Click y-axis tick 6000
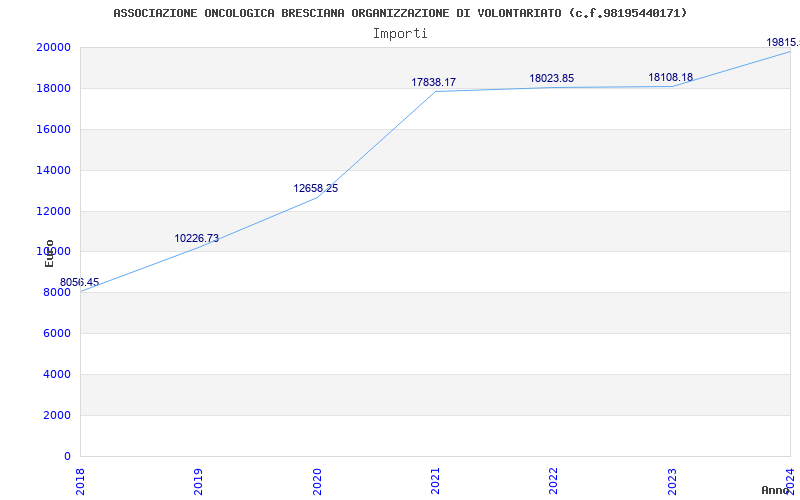The height and width of the screenshot is (500, 800). pos(57,333)
